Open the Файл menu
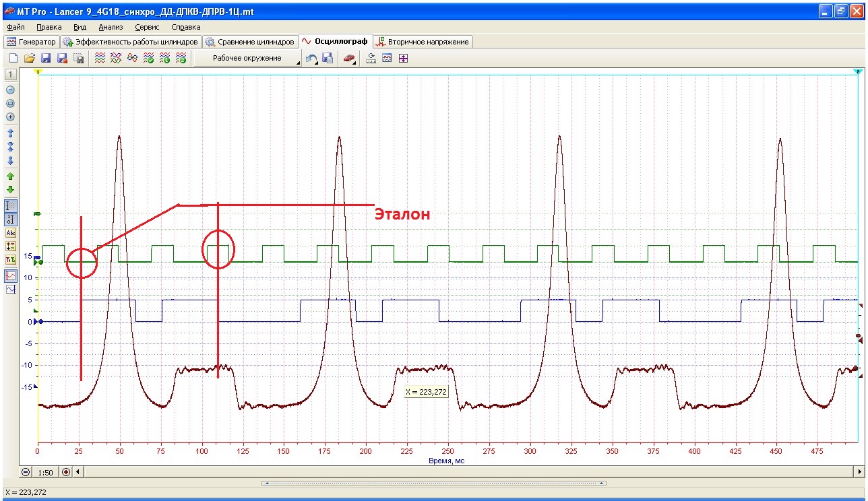This screenshot has height=501, width=868. coord(15,28)
